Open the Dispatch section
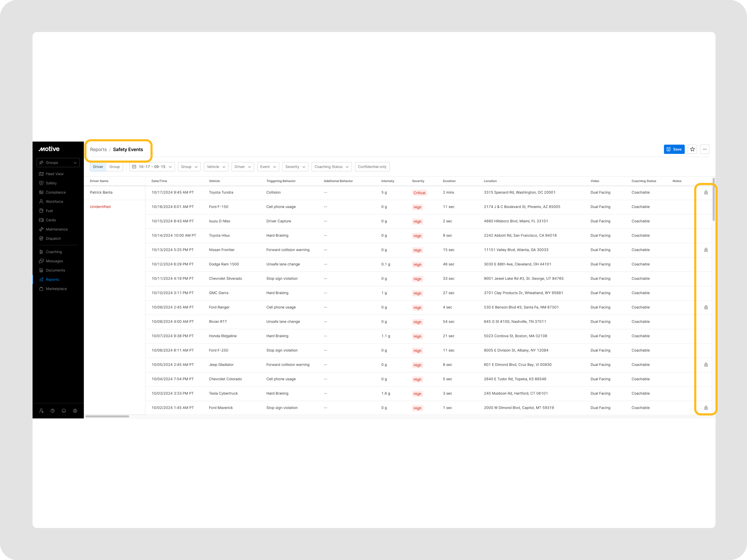Screen dimensions: 747x560 53,238
